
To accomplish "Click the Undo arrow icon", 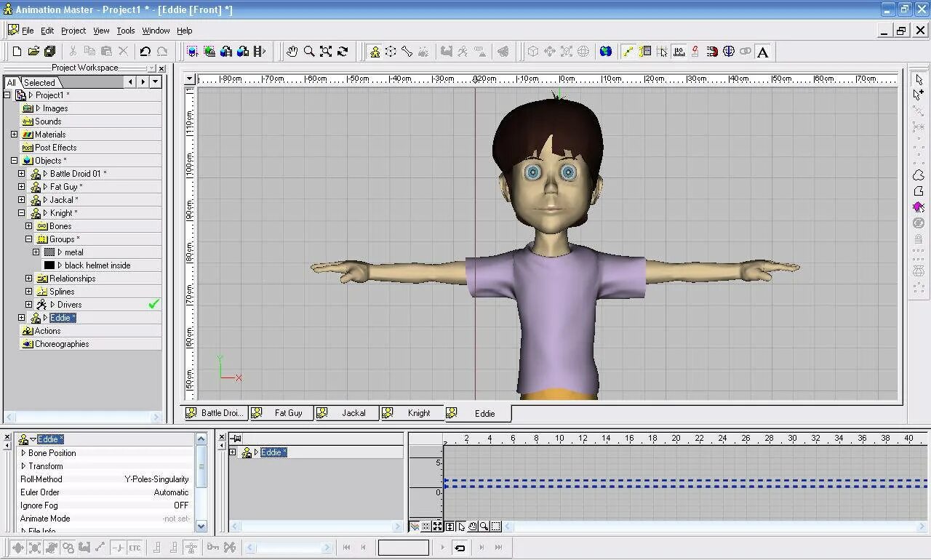I will (x=145, y=52).
